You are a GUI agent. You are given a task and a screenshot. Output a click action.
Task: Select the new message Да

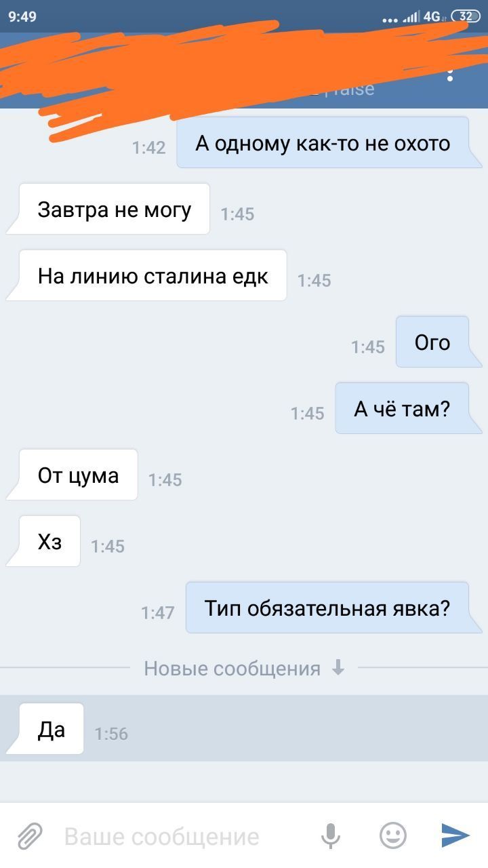coord(52,729)
